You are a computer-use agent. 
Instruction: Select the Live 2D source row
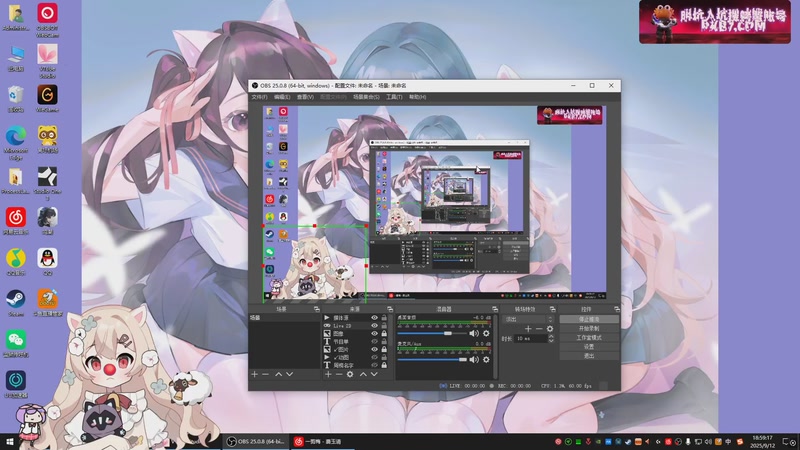click(x=355, y=326)
